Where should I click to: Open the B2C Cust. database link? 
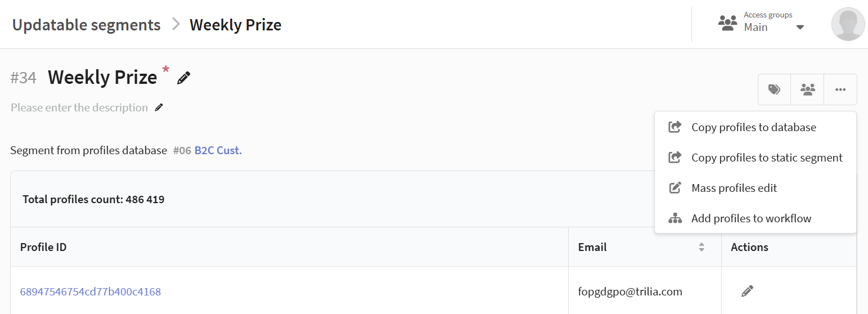[218, 150]
